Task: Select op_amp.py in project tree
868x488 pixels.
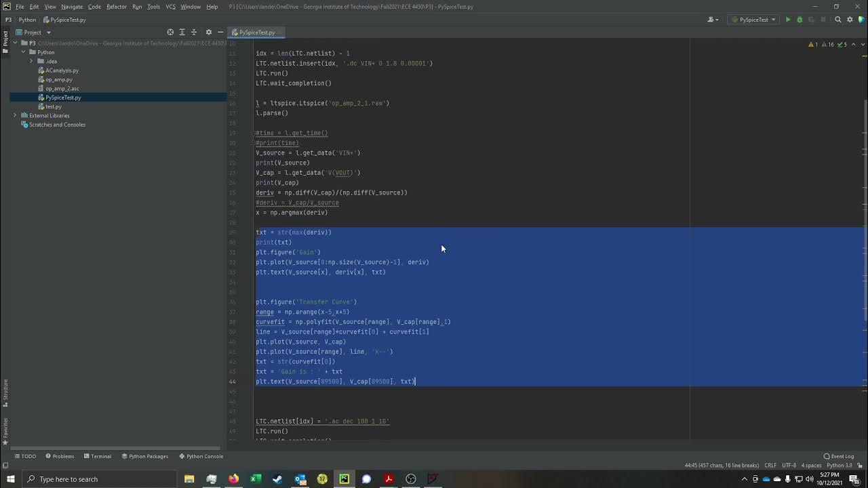Action: tap(58, 79)
